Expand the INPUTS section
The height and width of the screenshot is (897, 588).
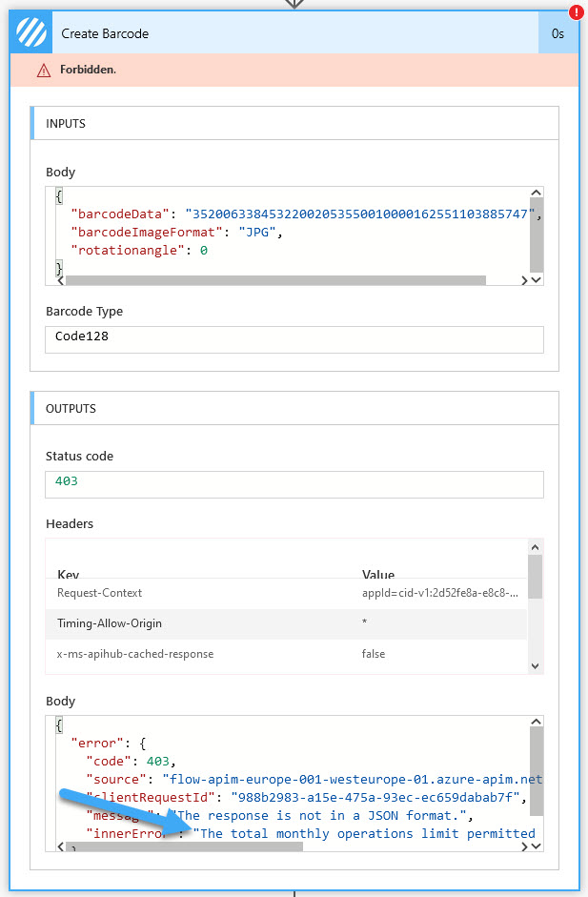coord(286,122)
